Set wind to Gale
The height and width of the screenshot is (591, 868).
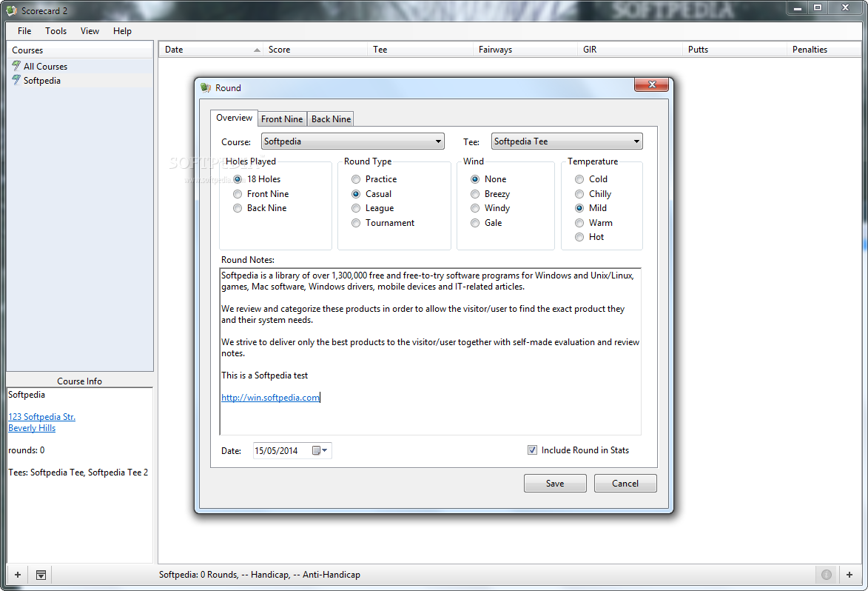(x=487, y=223)
